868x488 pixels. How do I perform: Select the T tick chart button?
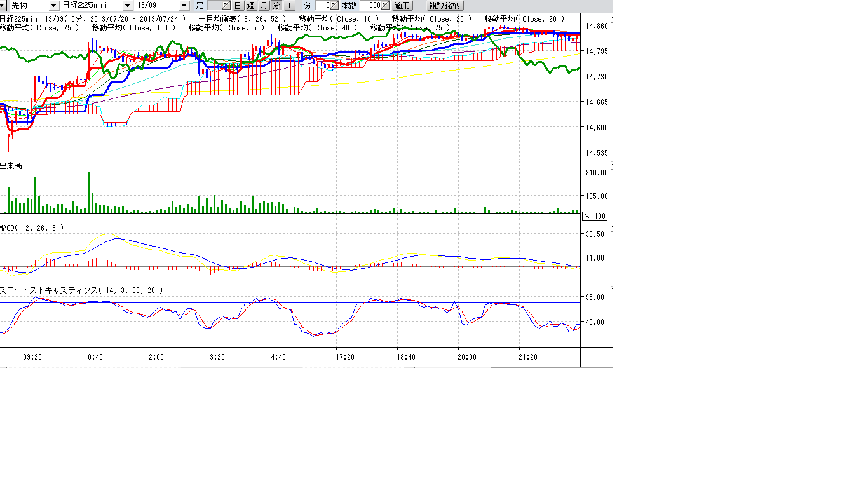pos(289,6)
